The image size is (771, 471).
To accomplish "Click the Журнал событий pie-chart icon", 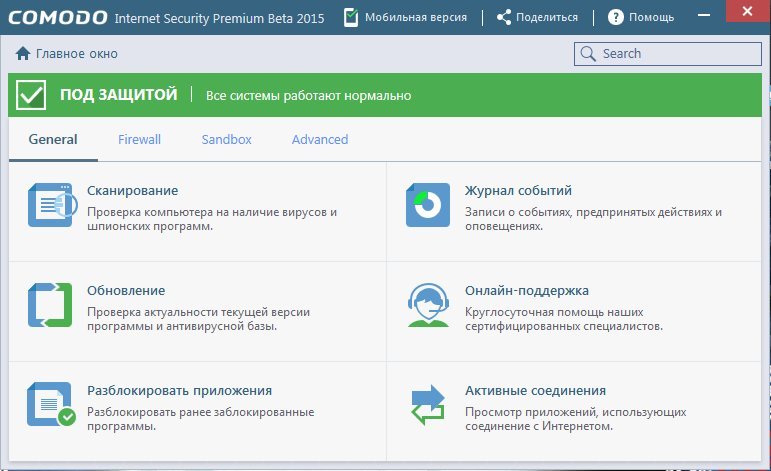I will (x=428, y=205).
